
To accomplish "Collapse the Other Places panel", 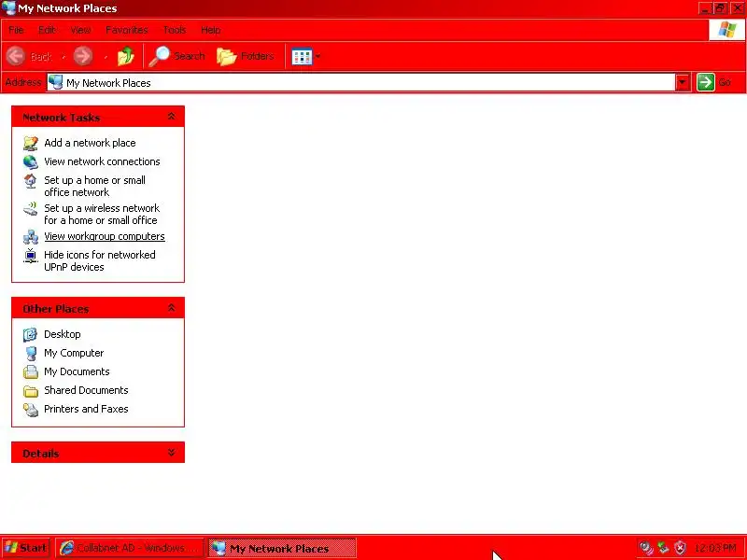I will tap(171, 308).
